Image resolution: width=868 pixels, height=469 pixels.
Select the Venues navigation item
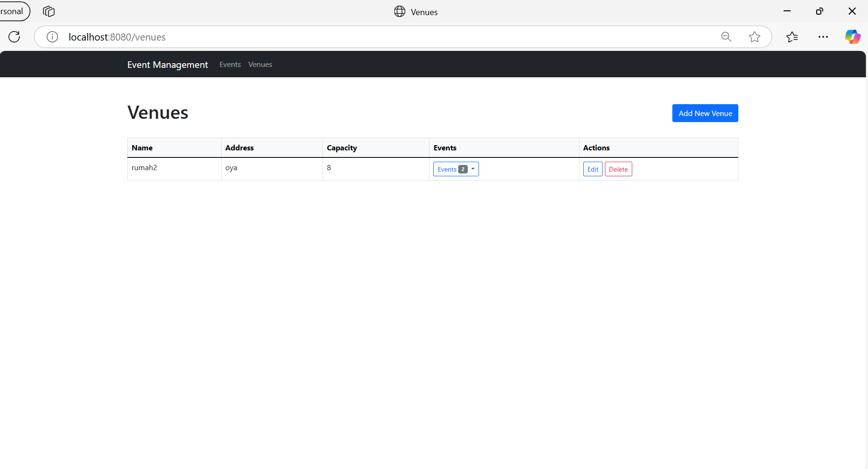pos(260,65)
